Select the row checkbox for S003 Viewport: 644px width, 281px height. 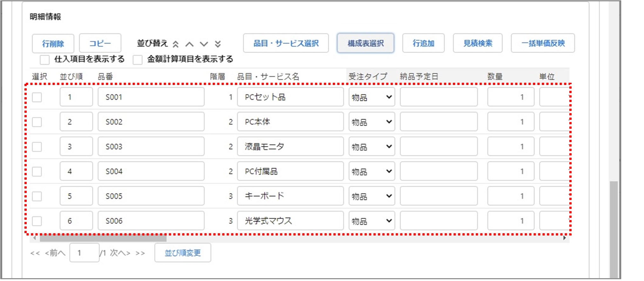tap(37, 147)
